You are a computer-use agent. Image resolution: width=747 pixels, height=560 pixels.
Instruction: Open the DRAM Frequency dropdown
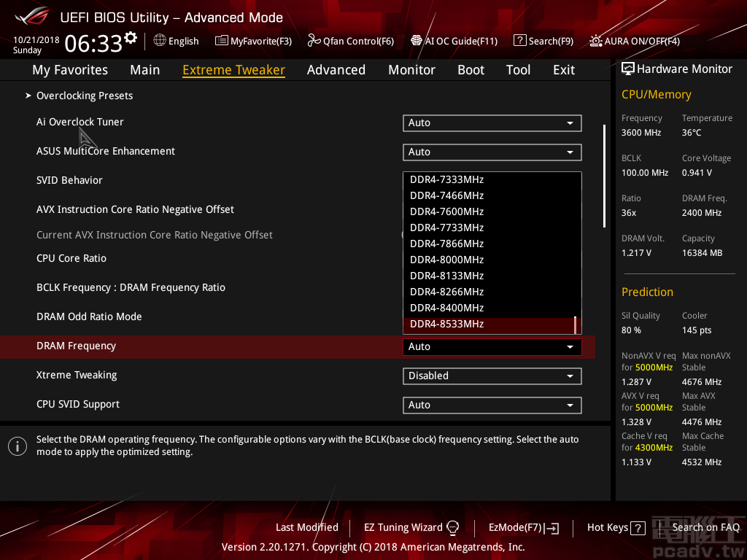[492, 346]
